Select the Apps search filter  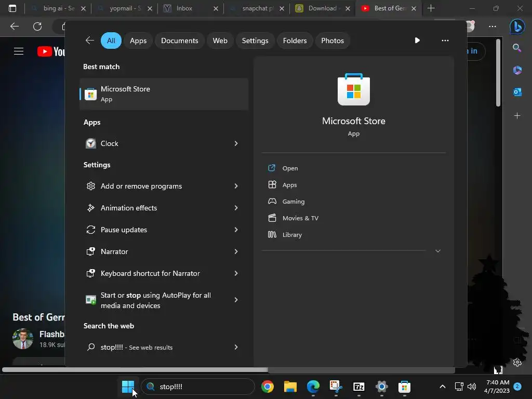pyautogui.click(x=138, y=41)
